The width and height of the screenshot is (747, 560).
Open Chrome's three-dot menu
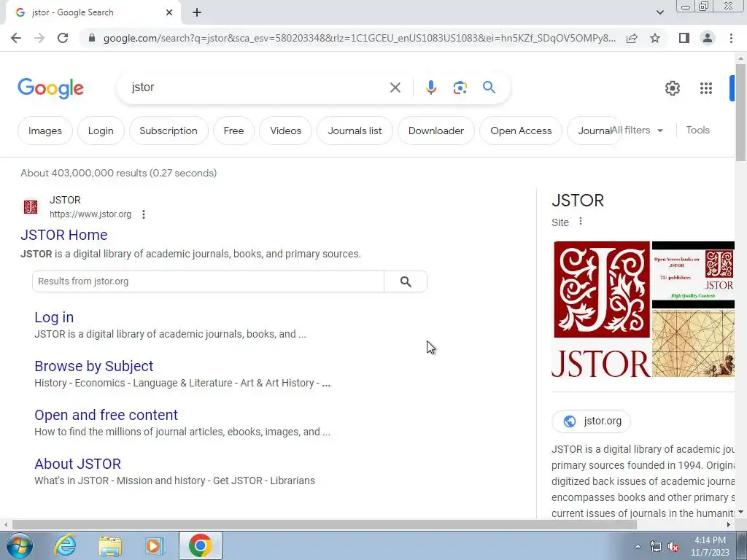coord(731,38)
